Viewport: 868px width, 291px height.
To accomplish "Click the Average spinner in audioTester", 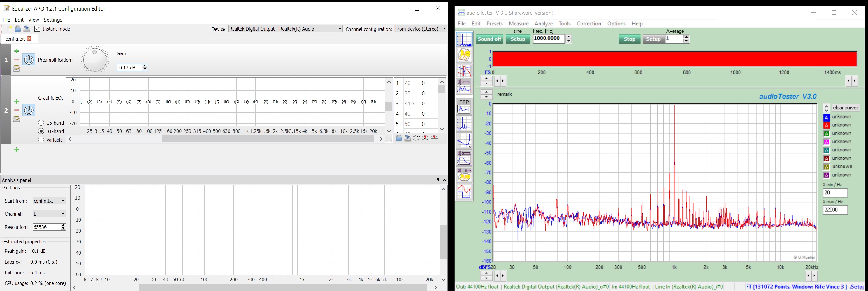I will coord(686,39).
